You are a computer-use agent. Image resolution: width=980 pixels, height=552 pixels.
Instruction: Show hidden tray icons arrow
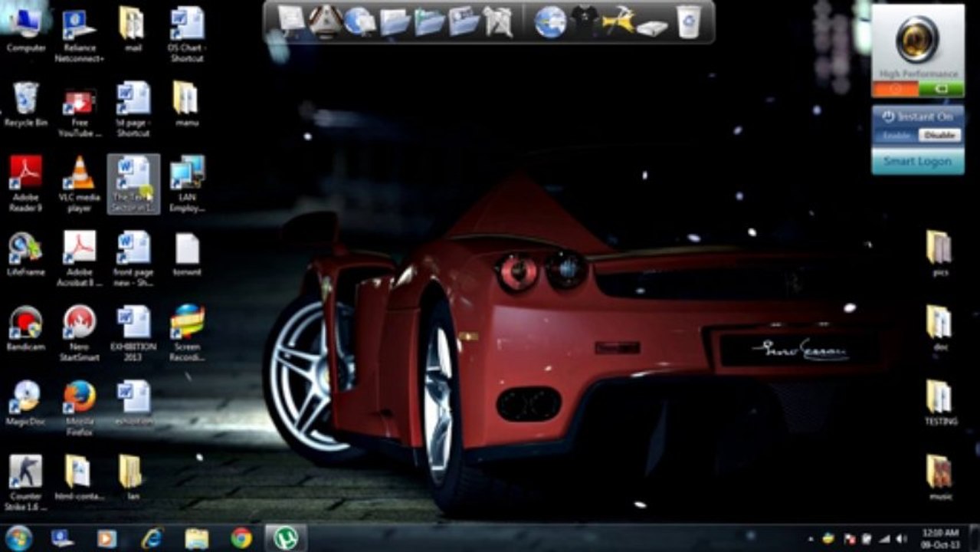coord(811,539)
